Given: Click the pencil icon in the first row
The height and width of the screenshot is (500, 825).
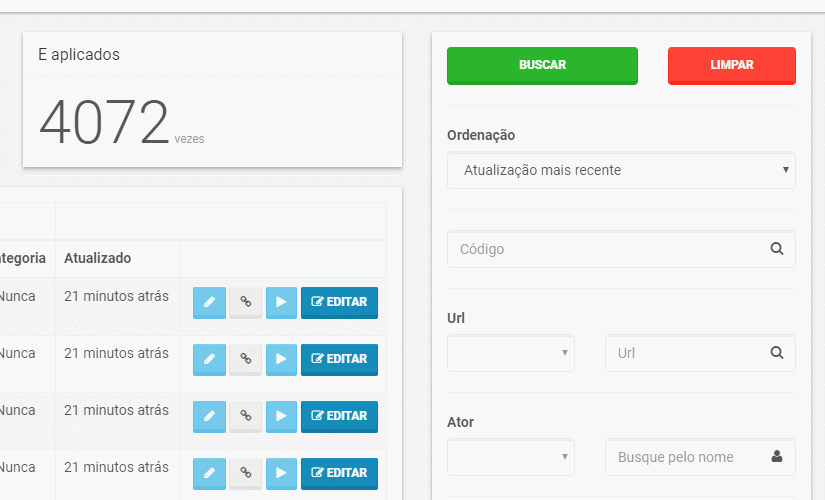Looking at the screenshot, I should pyautogui.click(x=209, y=302).
